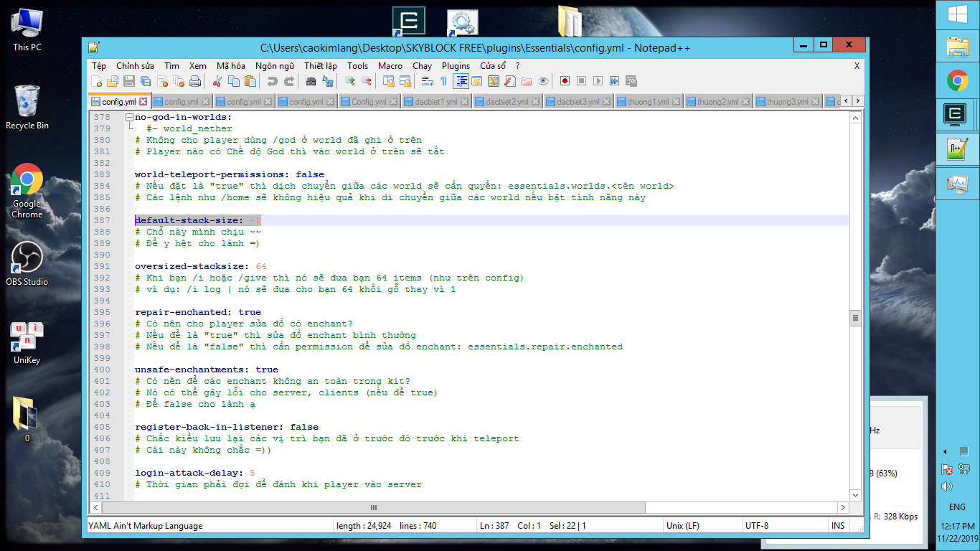Image resolution: width=980 pixels, height=551 pixels.
Task: Click the Print icon in toolbar
Action: click(195, 81)
